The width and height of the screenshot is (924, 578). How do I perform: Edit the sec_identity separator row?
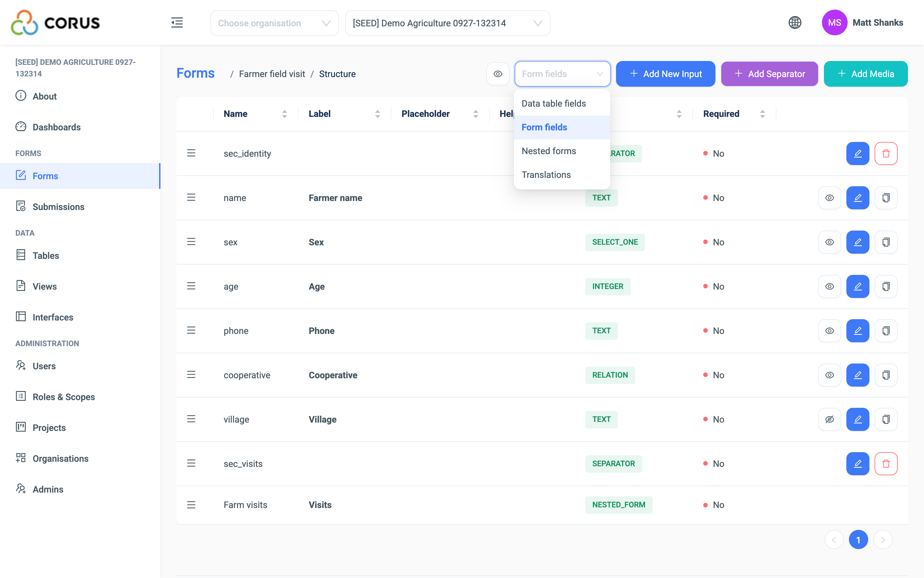[x=858, y=153]
